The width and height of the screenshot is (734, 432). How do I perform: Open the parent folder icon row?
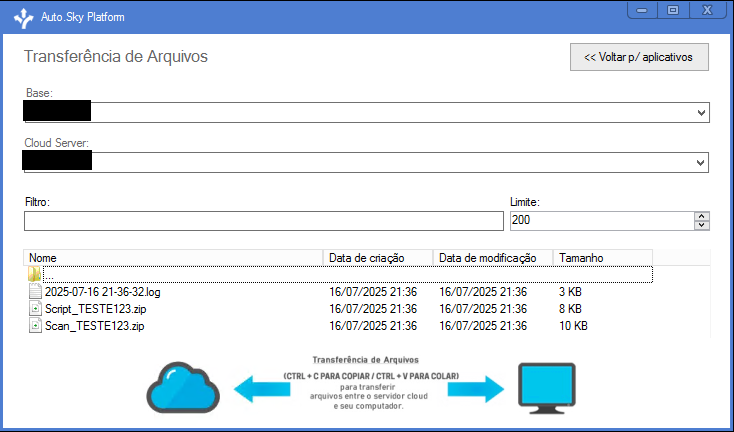coord(35,274)
